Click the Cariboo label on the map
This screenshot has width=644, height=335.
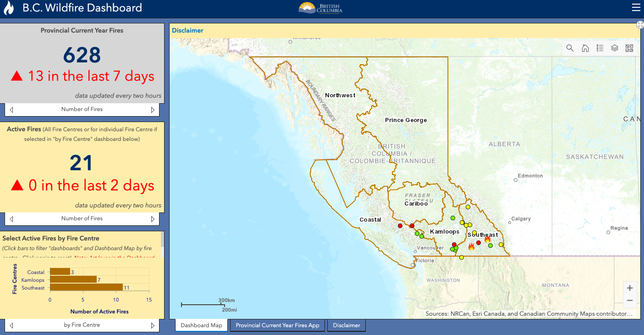tap(416, 203)
